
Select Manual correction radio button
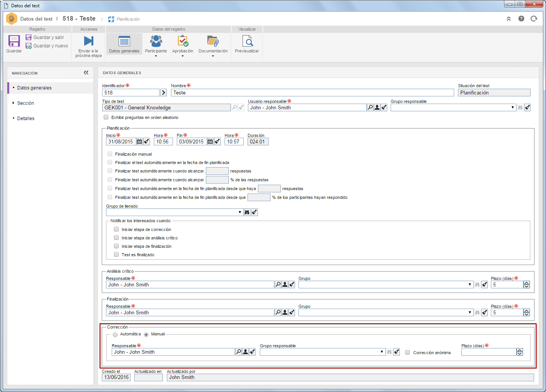point(146,335)
